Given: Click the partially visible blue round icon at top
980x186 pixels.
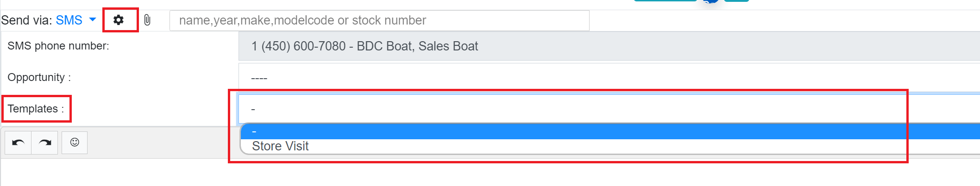Looking at the screenshot, I should (711, 1).
